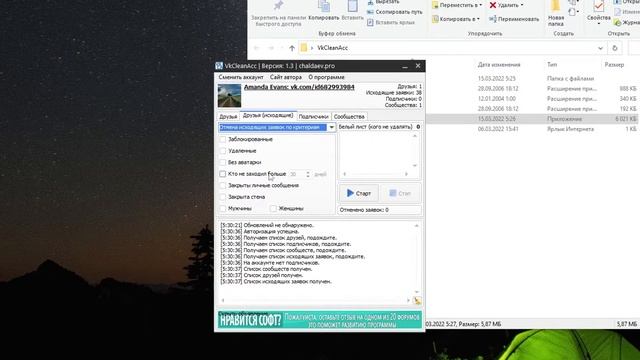
Task: Click the Стоп button
Action: click(400, 193)
